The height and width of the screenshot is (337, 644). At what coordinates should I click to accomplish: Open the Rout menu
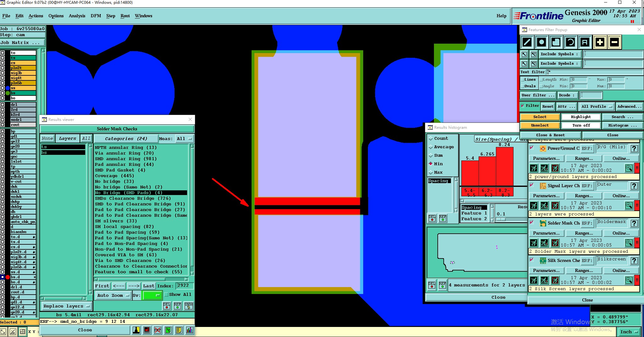click(x=125, y=16)
